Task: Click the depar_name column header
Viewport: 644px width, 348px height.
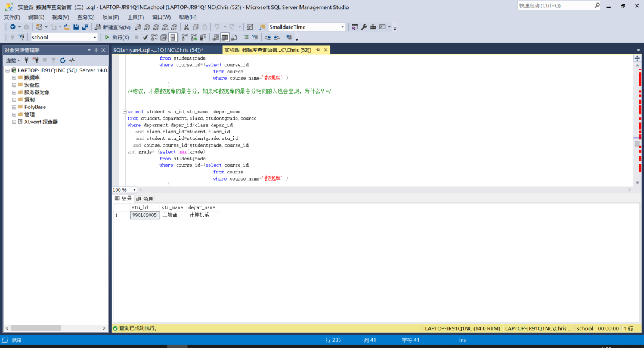Action: pos(202,207)
